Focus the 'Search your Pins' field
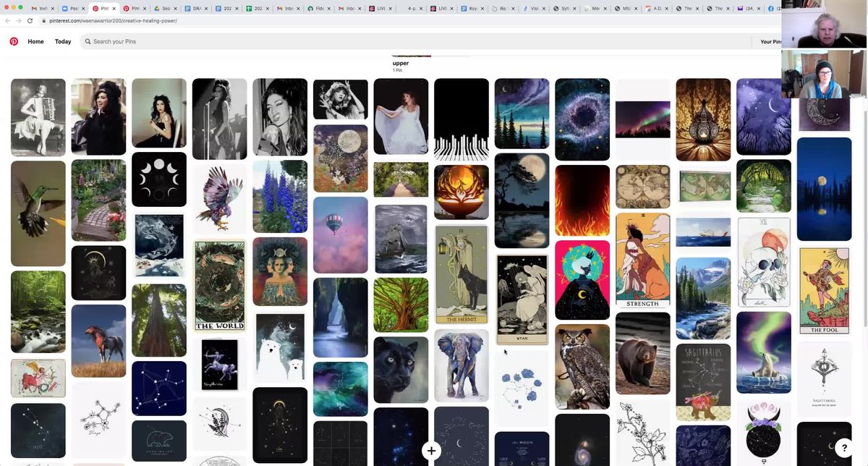Screen dimensions: 868x466 point(416,41)
